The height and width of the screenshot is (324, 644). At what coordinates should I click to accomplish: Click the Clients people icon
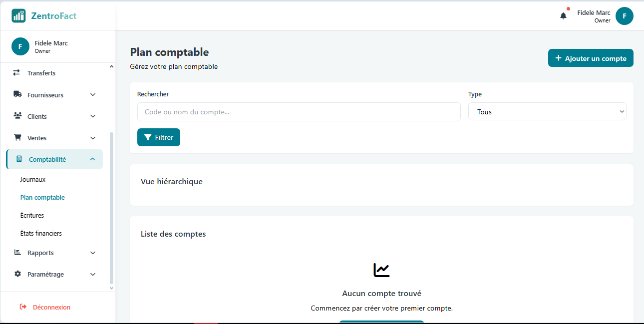click(x=17, y=116)
